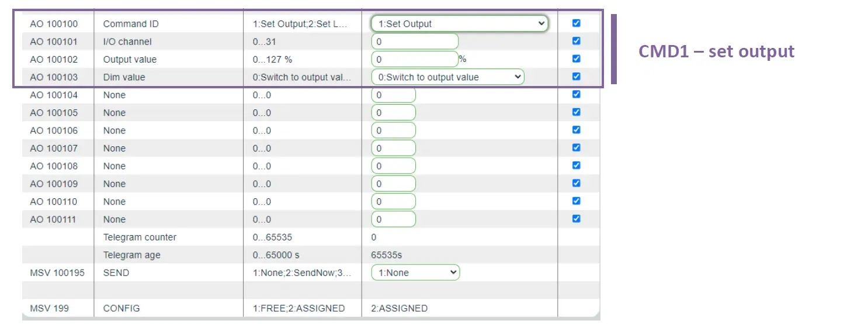868x324 pixels.
Task: Disable the AO 100103 Dim value checkbox
Action: [577, 77]
